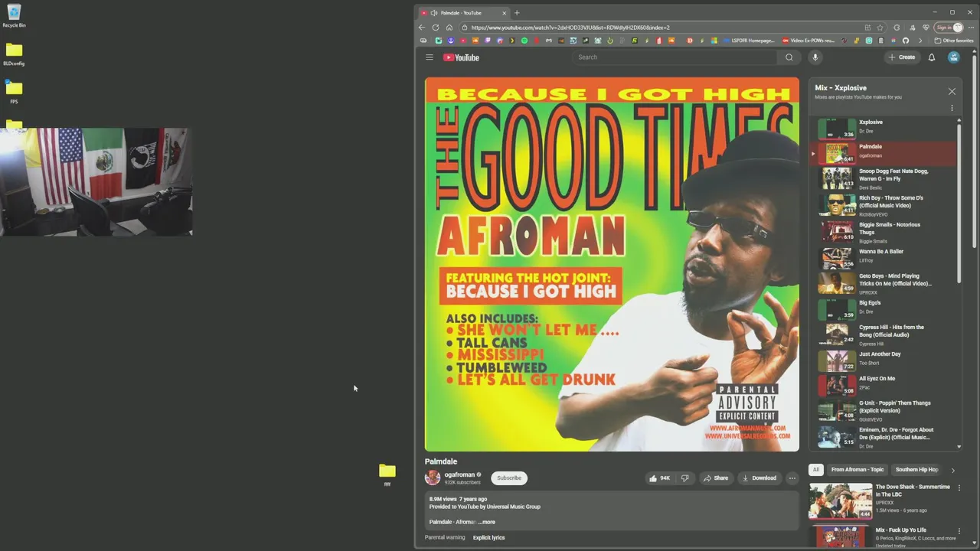Play All Eyez On Me by 2Pac
Image resolution: width=980 pixels, height=551 pixels.
coord(884,384)
